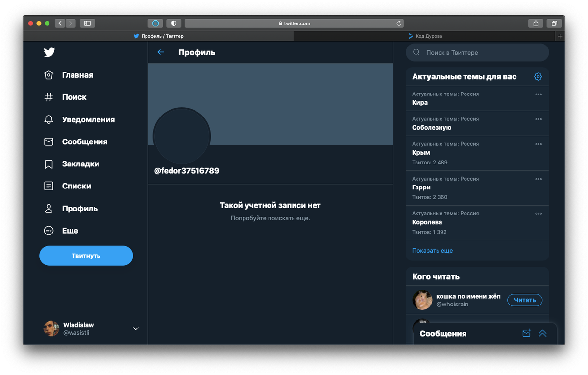Click Твитов: 1 392 count
Viewport: 588px width, 375px height.
429,232
